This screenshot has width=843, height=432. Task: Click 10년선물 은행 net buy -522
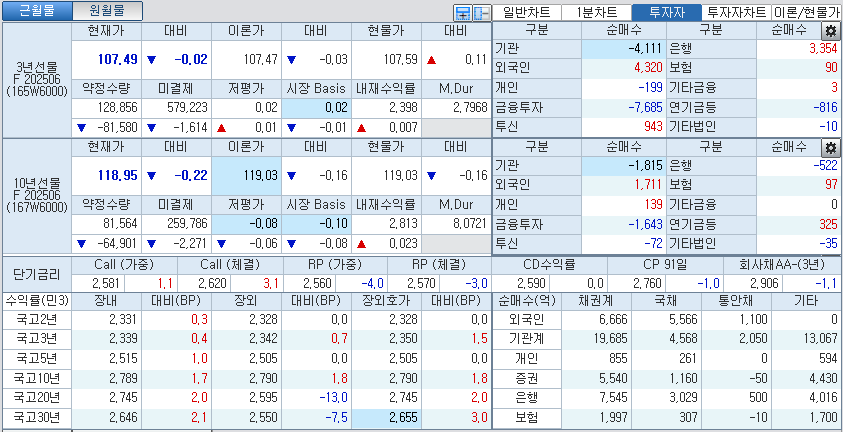pos(825,166)
